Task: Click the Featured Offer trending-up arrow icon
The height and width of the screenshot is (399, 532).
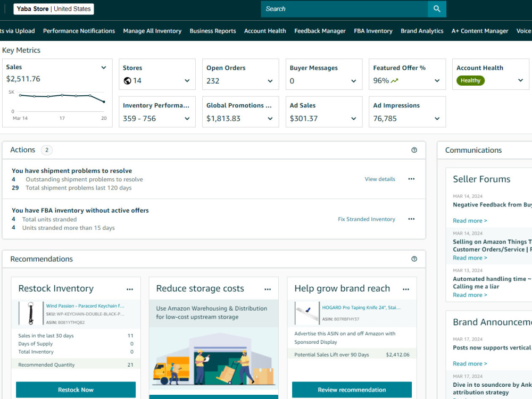Action: click(x=394, y=81)
